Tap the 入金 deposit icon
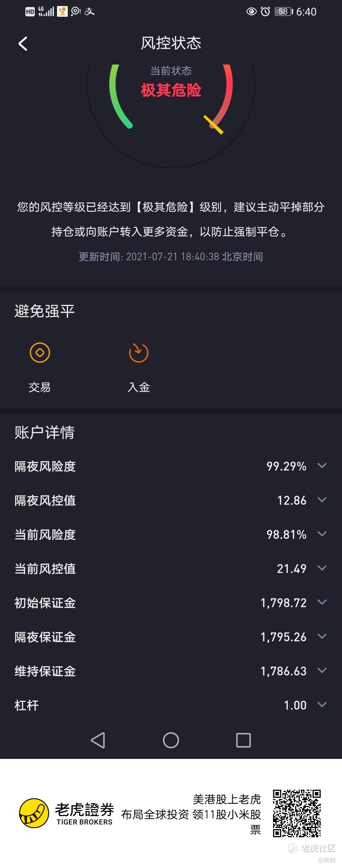Screen dimensions: 342x868 coord(139,353)
